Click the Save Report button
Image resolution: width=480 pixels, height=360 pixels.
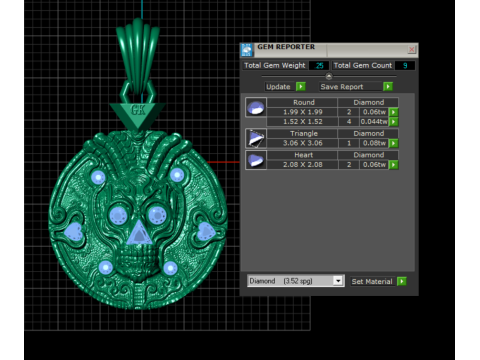351,87
